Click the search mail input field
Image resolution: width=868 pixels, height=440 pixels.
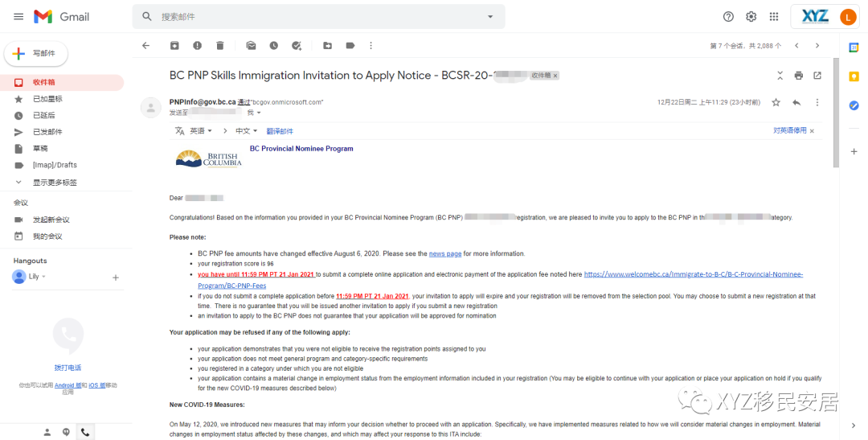(x=318, y=17)
